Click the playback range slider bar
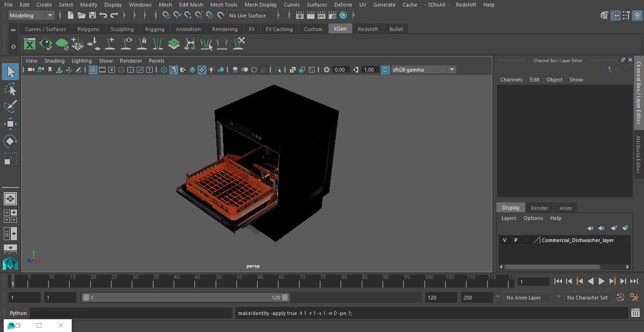The width and height of the screenshot is (644, 332). click(185, 298)
